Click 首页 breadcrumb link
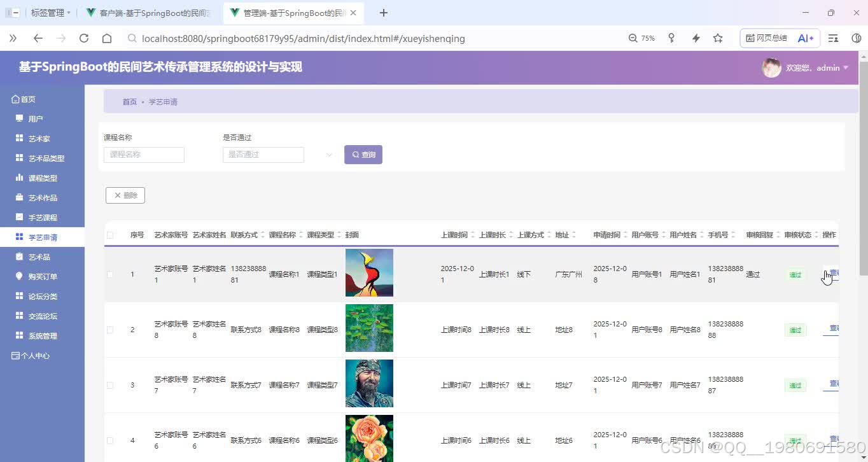Screen dimensions: 868x462 tap(130, 102)
